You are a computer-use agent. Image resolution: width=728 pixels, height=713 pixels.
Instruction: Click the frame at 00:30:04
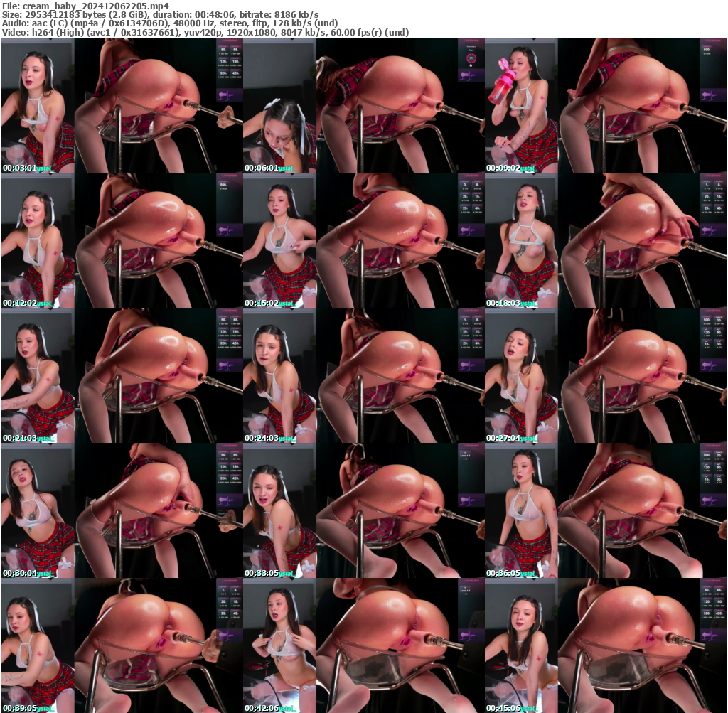122,510
